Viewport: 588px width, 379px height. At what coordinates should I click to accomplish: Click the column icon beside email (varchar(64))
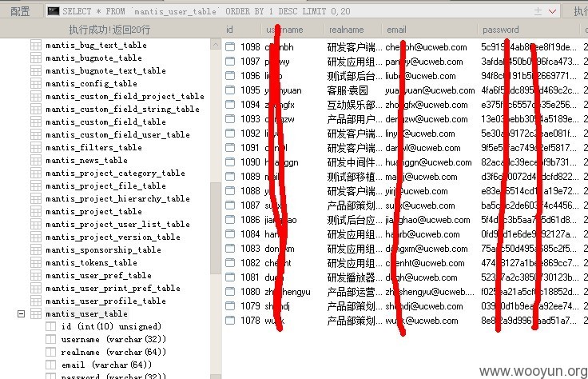pyautogui.click(x=50, y=365)
